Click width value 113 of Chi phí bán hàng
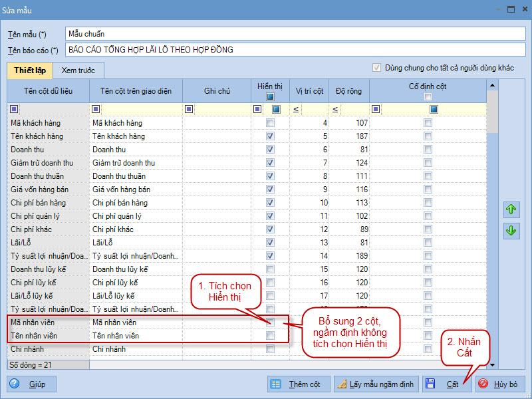The height and width of the screenshot is (399, 532). pyautogui.click(x=348, y=203)
